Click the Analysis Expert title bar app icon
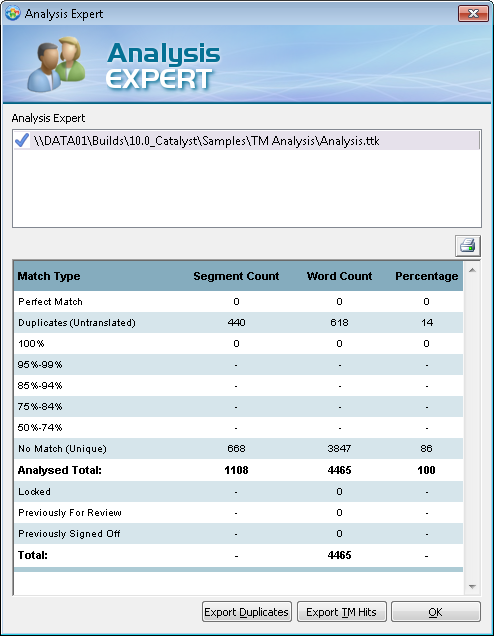This screenshot has height=636, width=494. pyautogui.click(x=13, y=13)
